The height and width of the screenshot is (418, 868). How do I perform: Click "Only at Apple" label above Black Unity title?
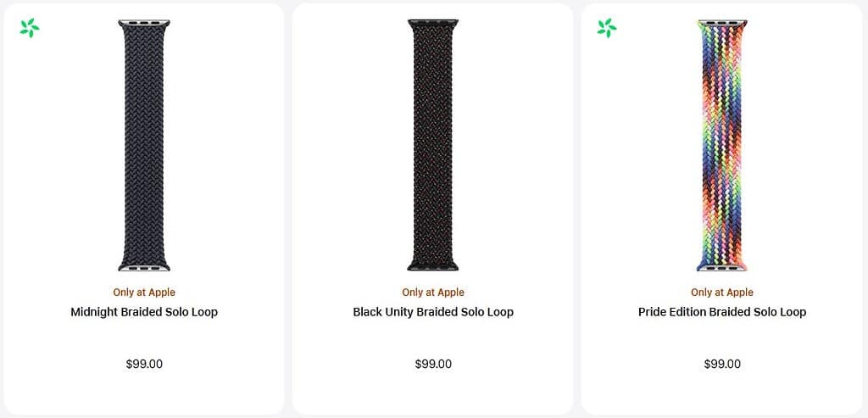pyautogui.click(x=433, y=293)
